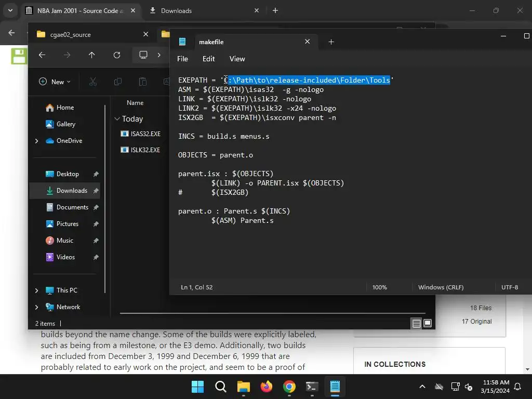
Task: Open Home in the navigation pane
Action: [x=64, y=108]
